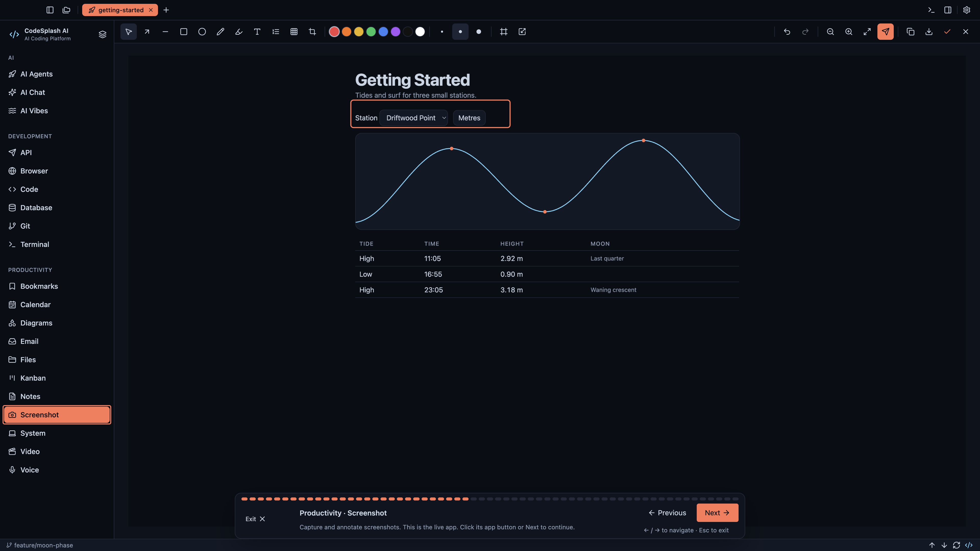Open Diagrams in sidebar

click(57, 323)
